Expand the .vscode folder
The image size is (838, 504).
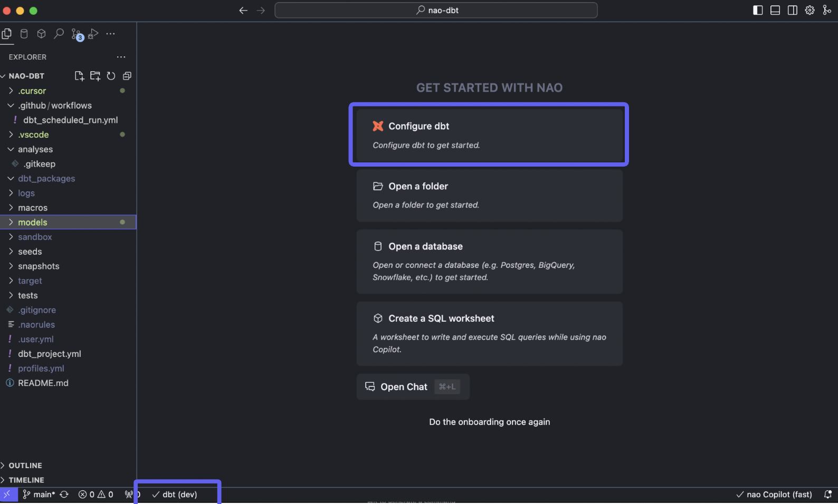[x=68, y=134]
